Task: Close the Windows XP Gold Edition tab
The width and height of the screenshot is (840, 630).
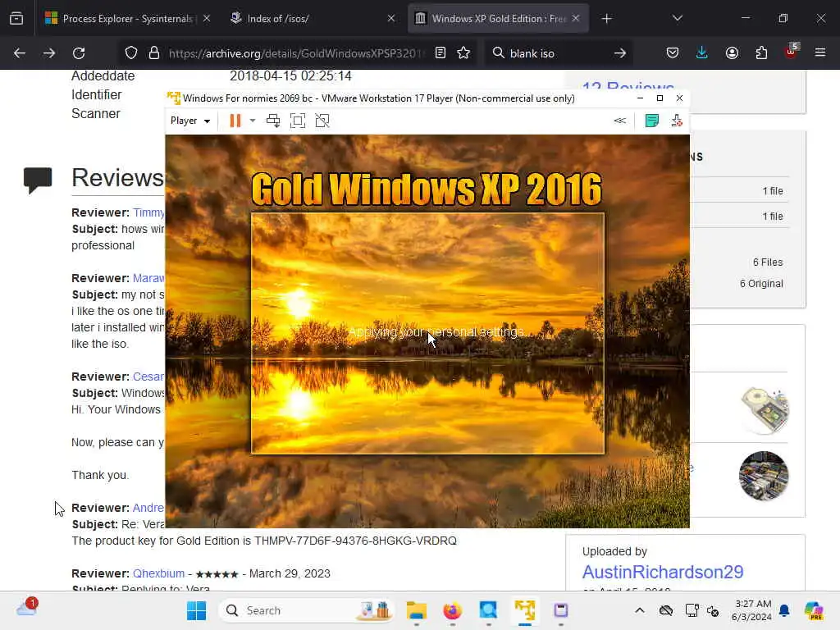Action: (576, 18)
